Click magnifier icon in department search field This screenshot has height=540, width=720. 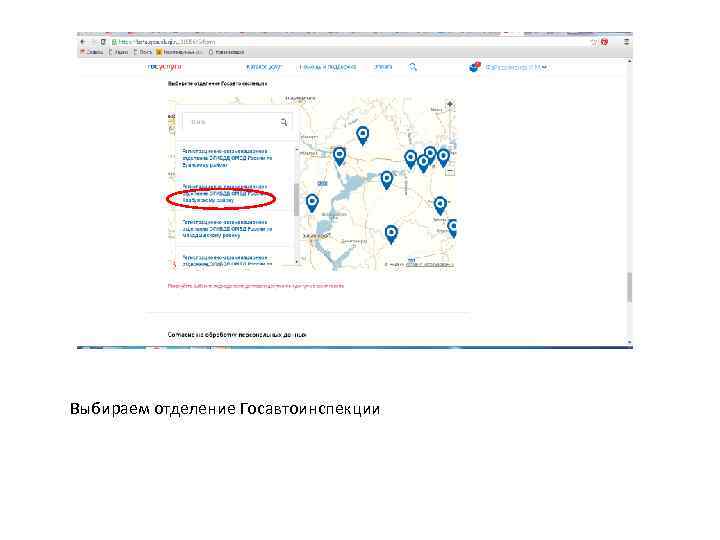pos(284,122)
